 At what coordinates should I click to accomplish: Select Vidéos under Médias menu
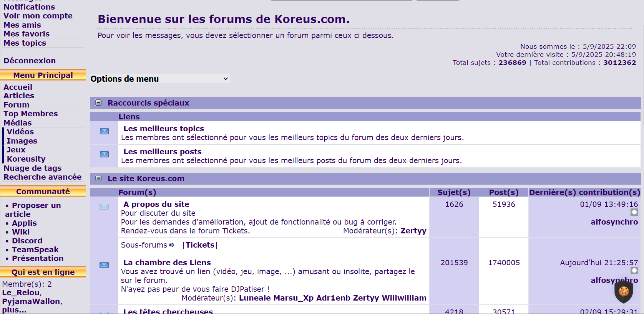tap(20, 132)
